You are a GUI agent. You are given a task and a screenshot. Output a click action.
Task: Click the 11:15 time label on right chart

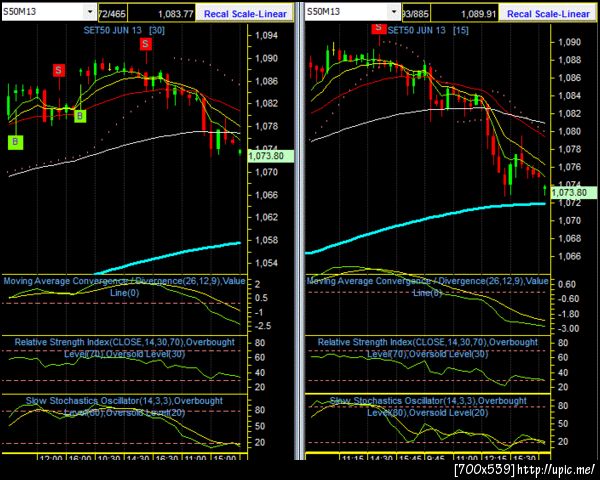pos(353,459)
